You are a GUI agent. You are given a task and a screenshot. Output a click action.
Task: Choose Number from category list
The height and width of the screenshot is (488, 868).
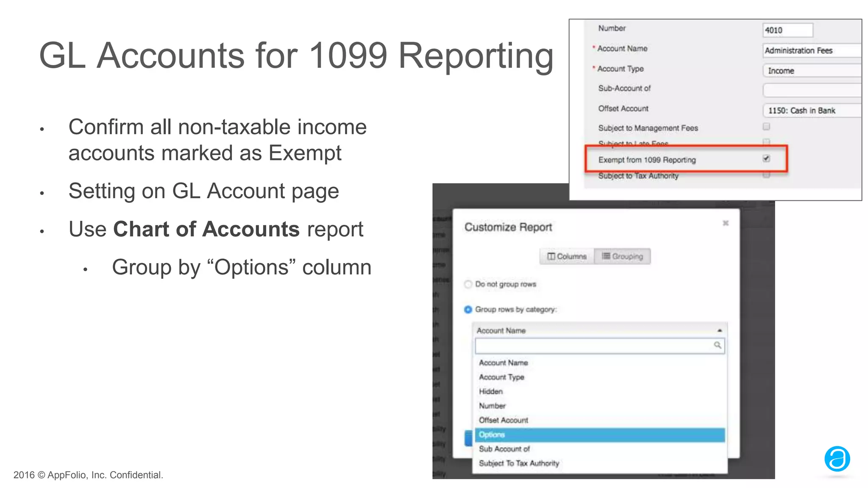pyautogui.click(x=600, y=406)
